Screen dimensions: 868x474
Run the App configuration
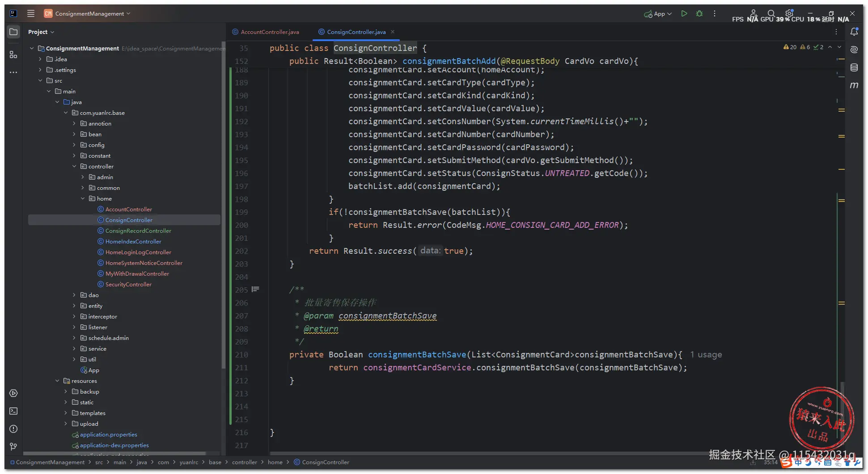[x=684, y=13]
